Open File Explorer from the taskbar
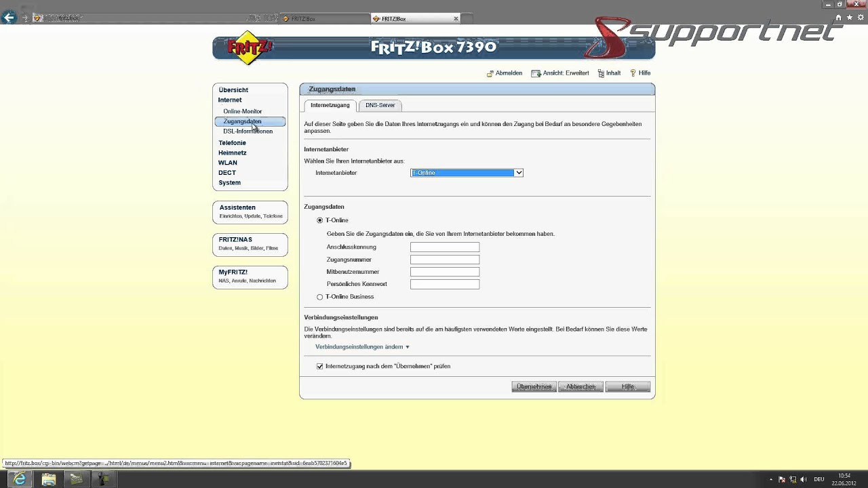The width and height of the screenshot is (868, 488). click(x=49, y=479)
